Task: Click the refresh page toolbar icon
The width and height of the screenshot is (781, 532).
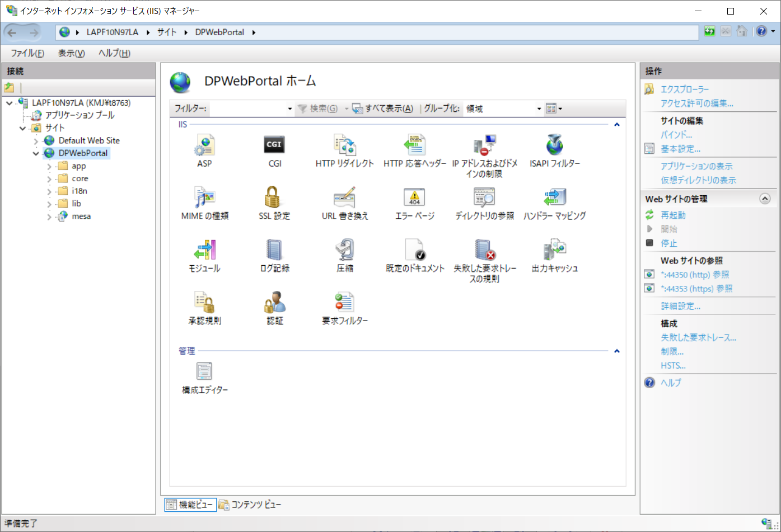Action: 710,31
